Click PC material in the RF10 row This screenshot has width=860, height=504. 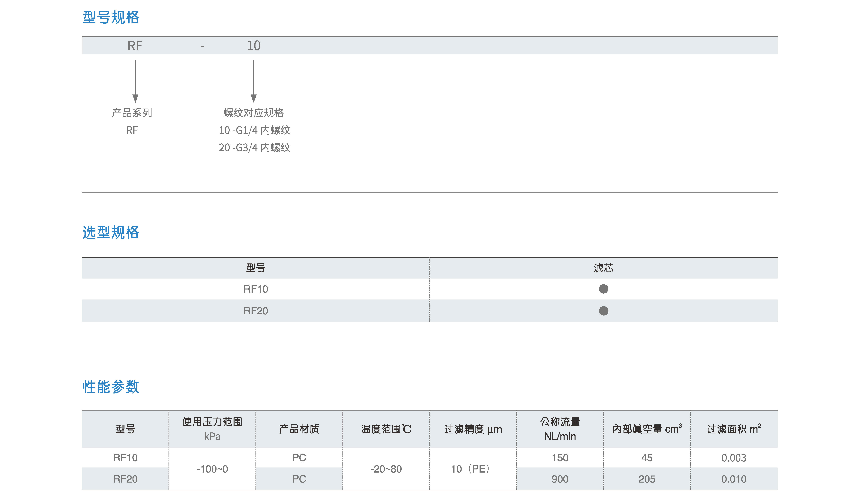[299, 458]
